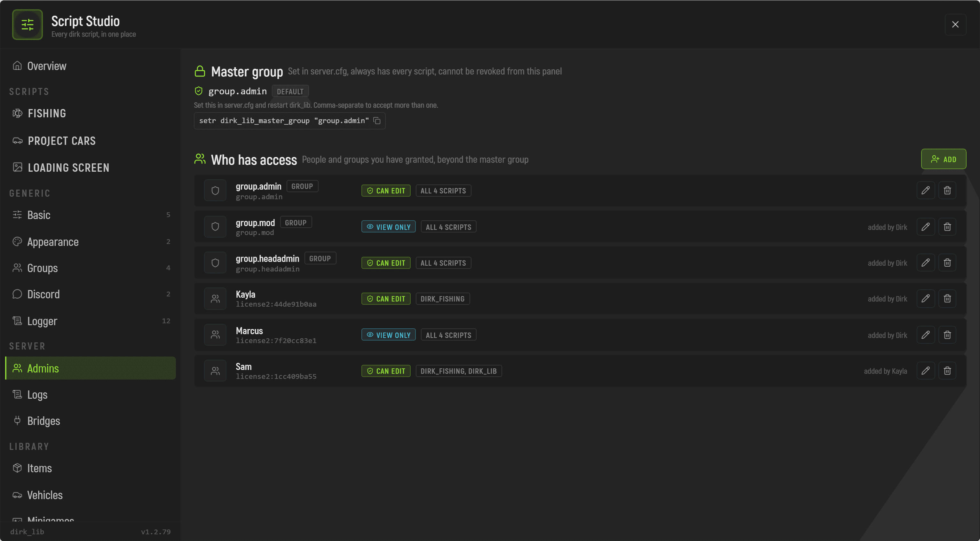Open the LOADING SCREEN script
Viewport: 980px width, 541px height.
pos(90,168)
